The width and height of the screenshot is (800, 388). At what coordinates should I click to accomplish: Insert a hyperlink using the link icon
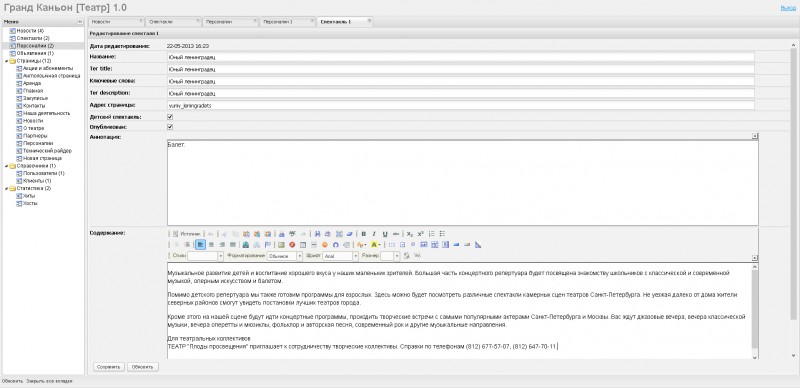[x=246, y=245]
